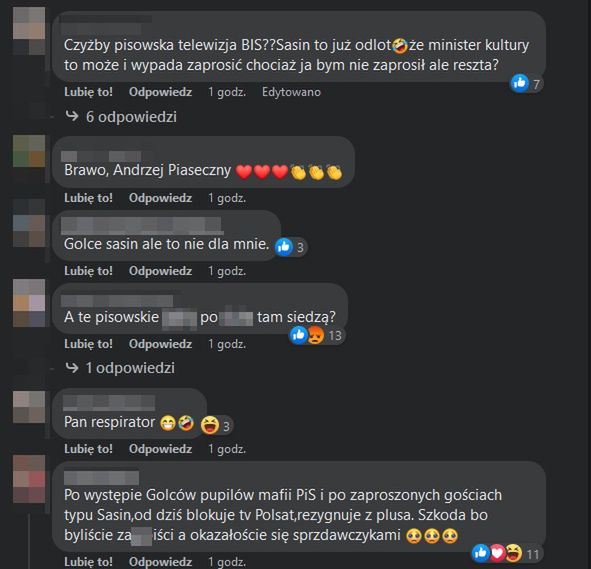This screenshot has height=569, width=591.
Task: Click the blue like icon on last comment
Action: click(x=481, y=553)
